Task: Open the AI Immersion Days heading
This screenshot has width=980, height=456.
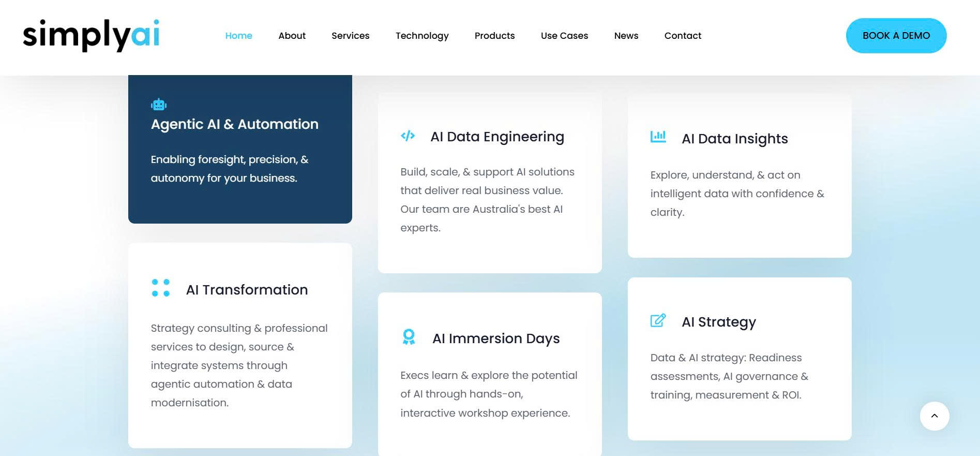Action: [x=496, y=339]
